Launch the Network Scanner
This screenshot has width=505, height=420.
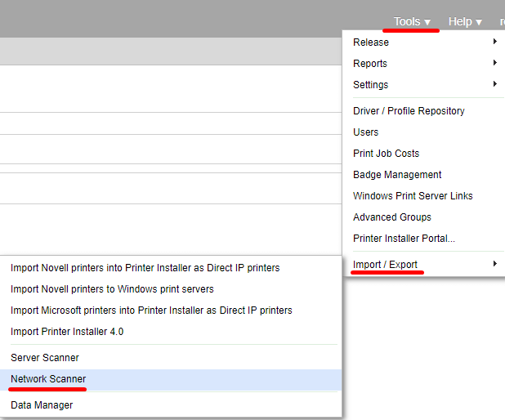coord(48,379)
